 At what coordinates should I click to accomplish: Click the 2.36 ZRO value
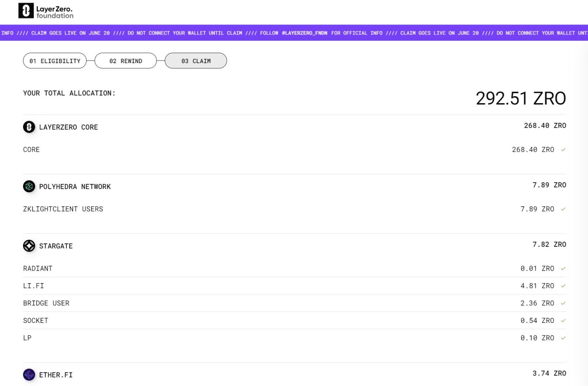pyautogui.click(x=537, y=303)
